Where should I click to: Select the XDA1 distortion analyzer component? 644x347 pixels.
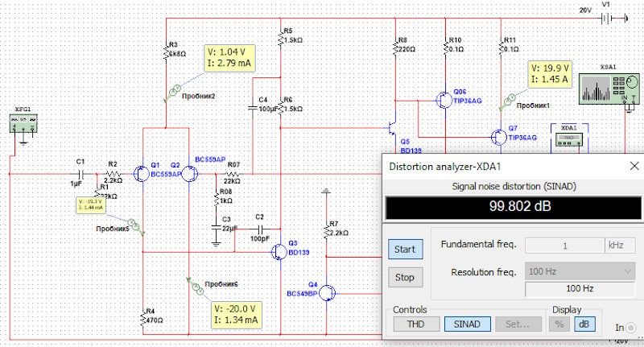[569, 138]
